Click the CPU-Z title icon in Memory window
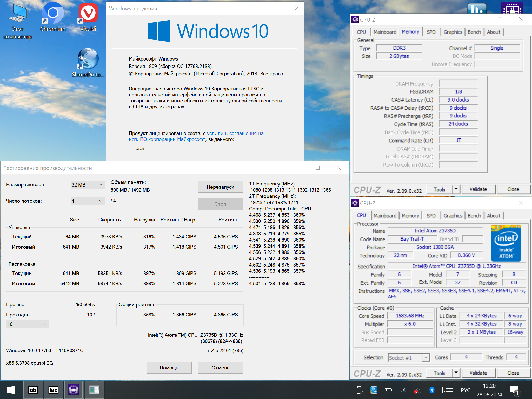 point(355,19)
